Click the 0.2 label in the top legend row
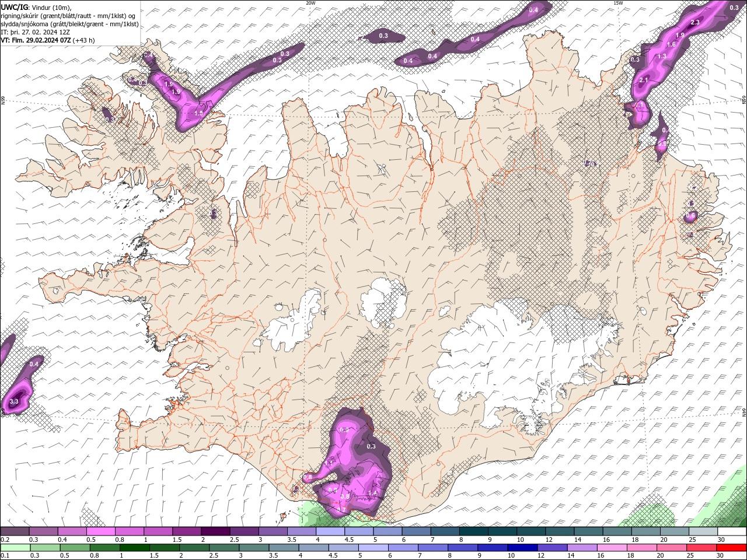The height and width of the screenshot is (560, 747). tap(5, 540)
